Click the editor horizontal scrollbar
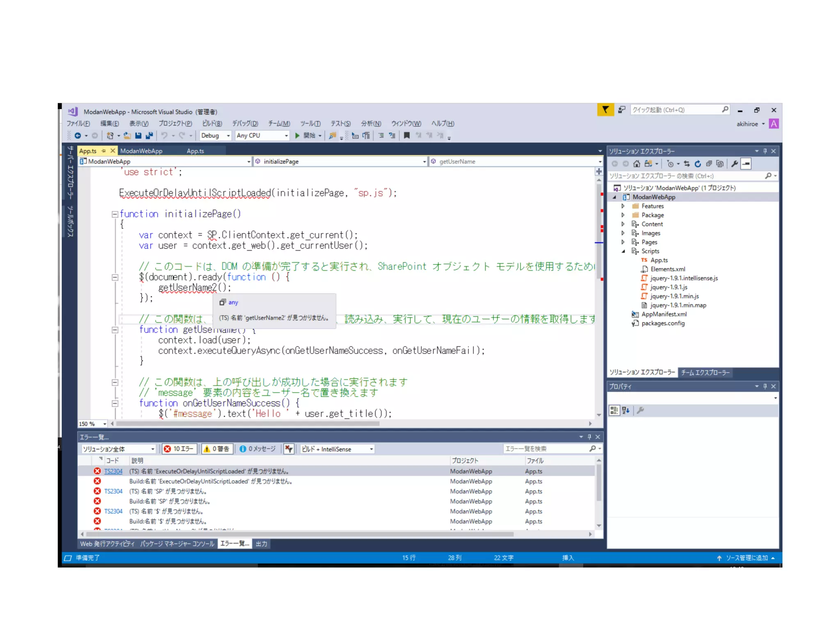 tap(248, 424)
